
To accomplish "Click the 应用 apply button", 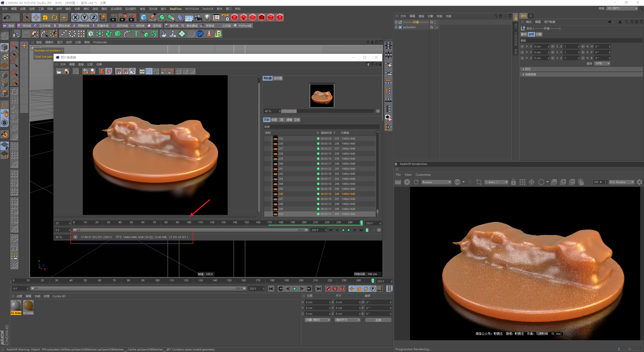I will [x=378, y=320].
